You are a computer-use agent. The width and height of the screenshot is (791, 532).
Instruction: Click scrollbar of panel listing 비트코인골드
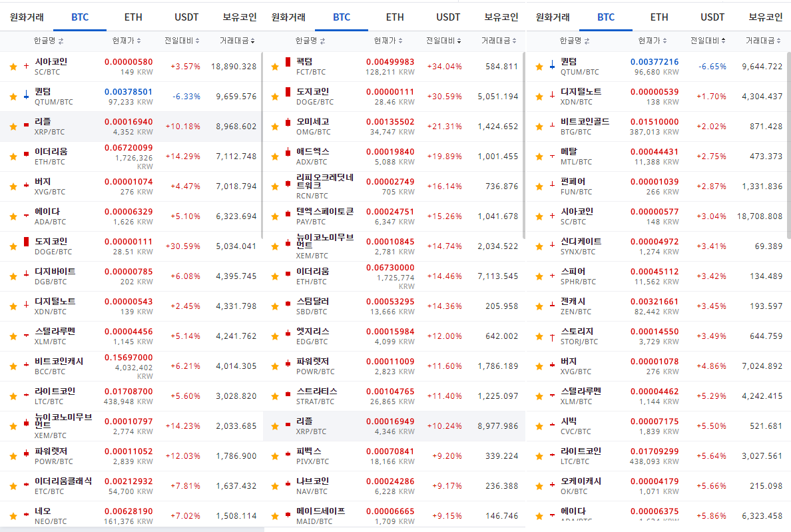tap(789, 145)
